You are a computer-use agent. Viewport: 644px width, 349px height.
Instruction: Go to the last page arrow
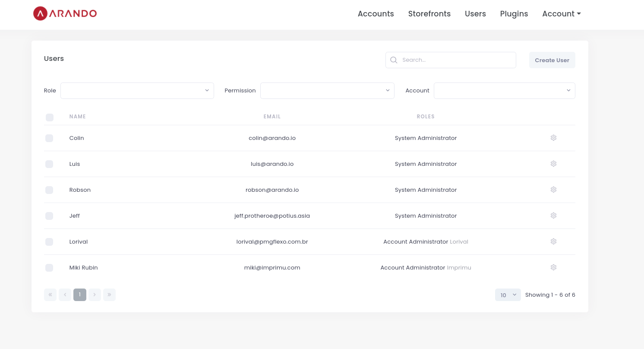(x=109, y=295)
